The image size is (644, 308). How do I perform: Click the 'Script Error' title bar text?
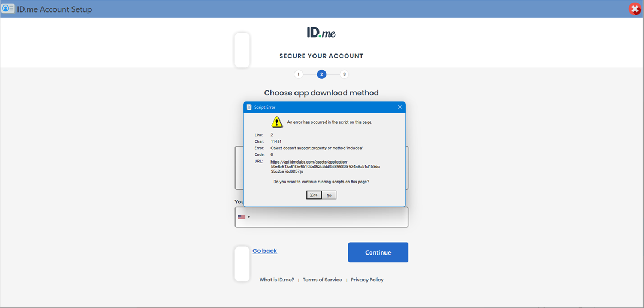pos(265,107)
